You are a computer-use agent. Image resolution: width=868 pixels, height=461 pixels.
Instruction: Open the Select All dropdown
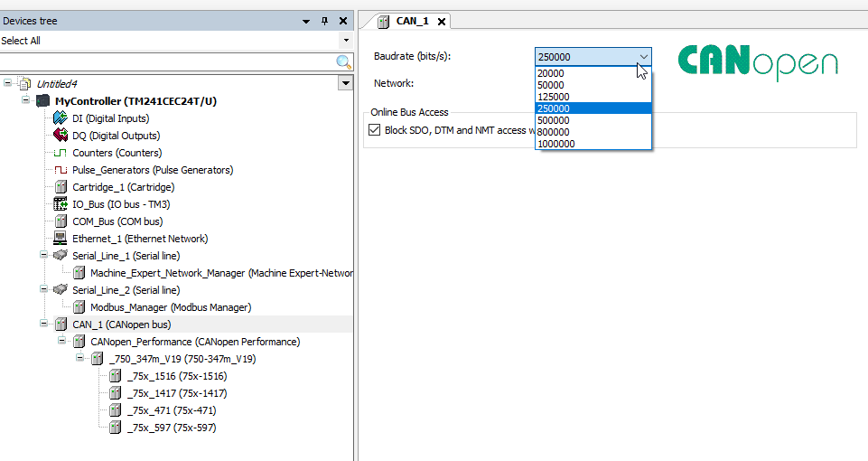346,41
